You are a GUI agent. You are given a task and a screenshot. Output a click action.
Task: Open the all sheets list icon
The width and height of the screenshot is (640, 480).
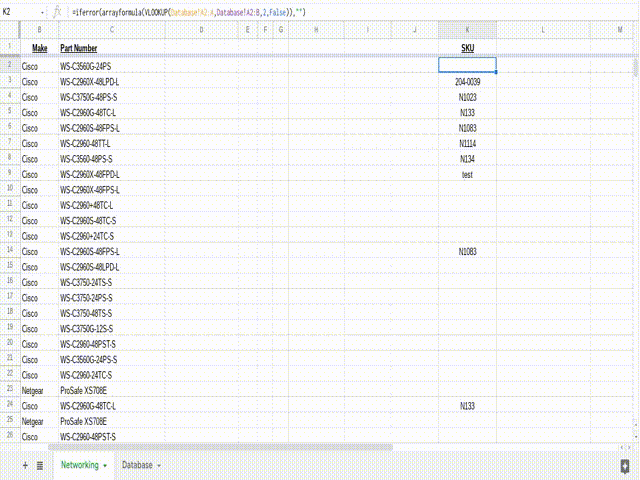click(x=40, y=465)
